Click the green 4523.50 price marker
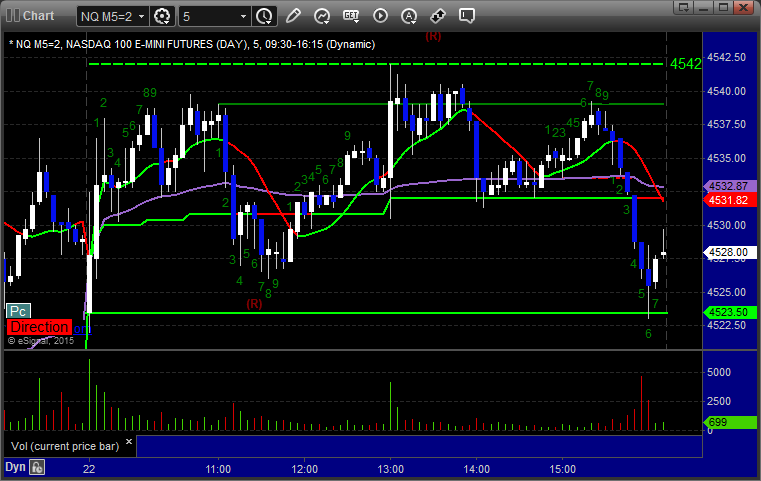The width and height of the screenshot is (761, 481). (729, 312)
